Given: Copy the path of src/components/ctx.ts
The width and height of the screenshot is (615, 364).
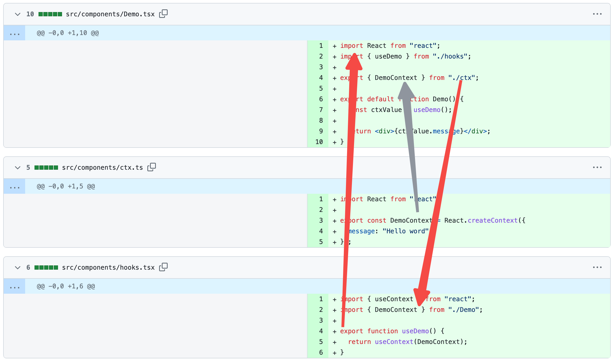Looking at the screenshot, I should pyautogui.click(x=152, y=167).
